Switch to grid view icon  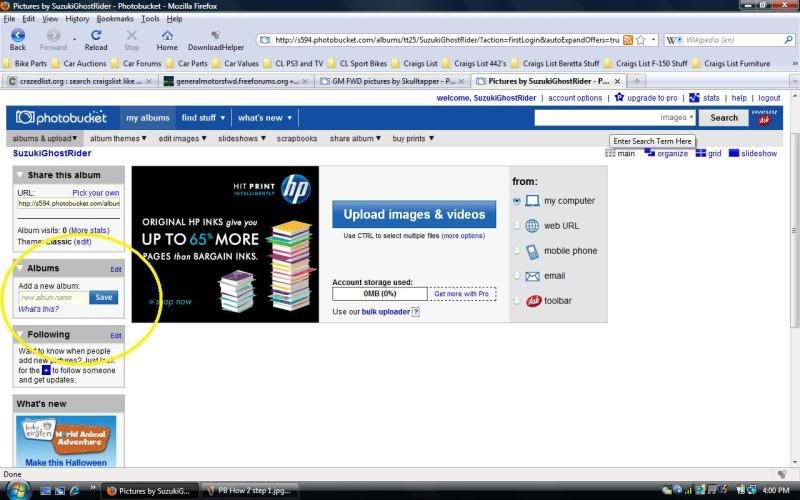click(701, 153)
